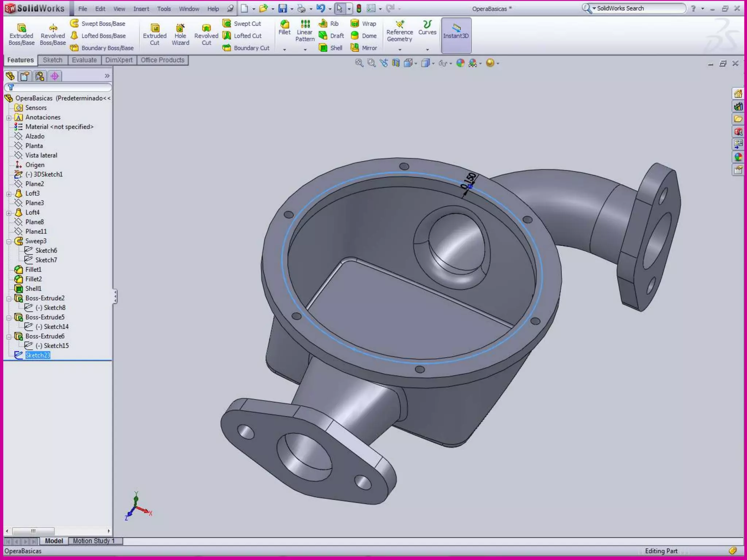Choose the Mirror feature tool
747x560 pixels.
pos(364,48)
